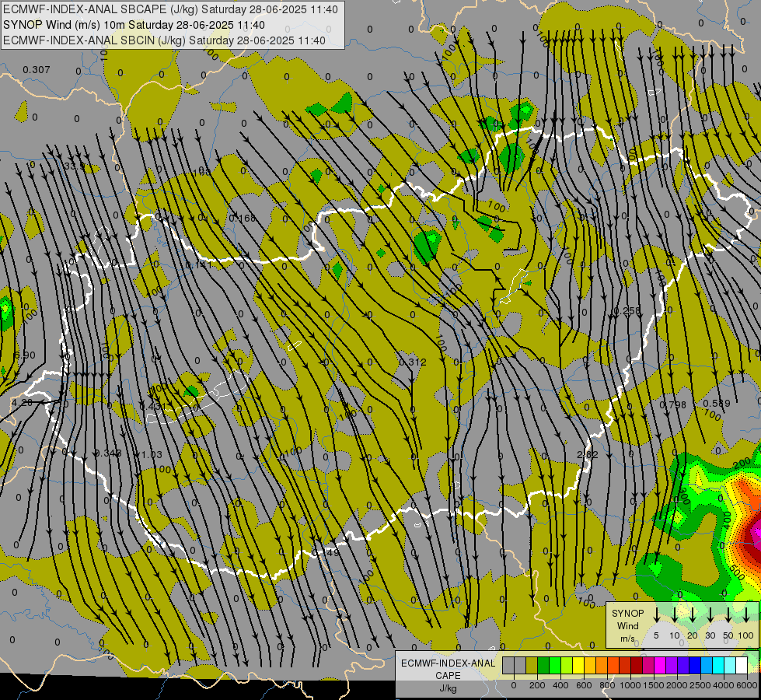Image resolution: width=761 pixels, height=700 pixels.
Task: Click the 0.191 value on the map
Action: (x=199, y=265)
